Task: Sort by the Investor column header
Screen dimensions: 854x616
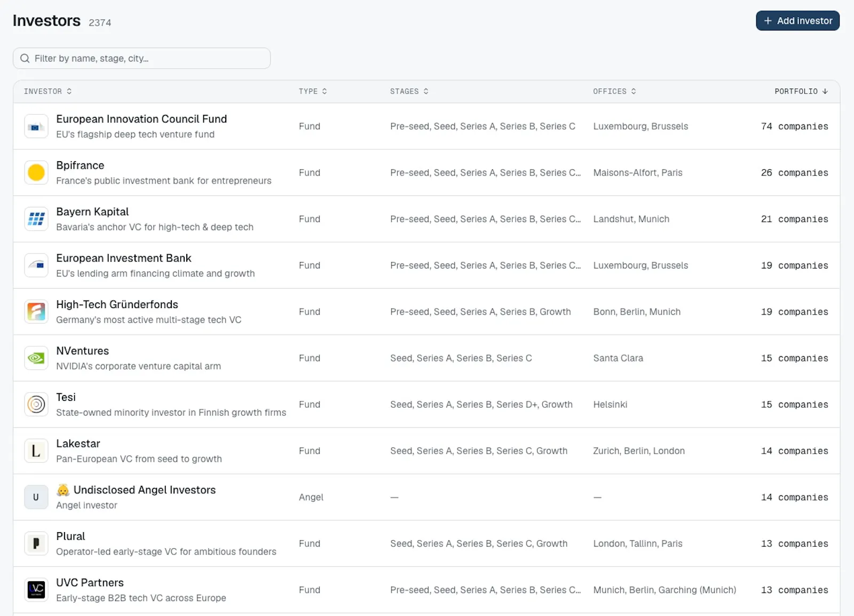Action: (48, 91)
